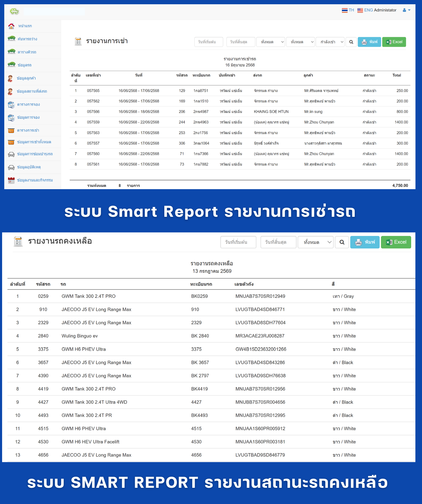Open หน้าแรก menu item
This screenshot has height=504, width=422.
click(25, 26)
